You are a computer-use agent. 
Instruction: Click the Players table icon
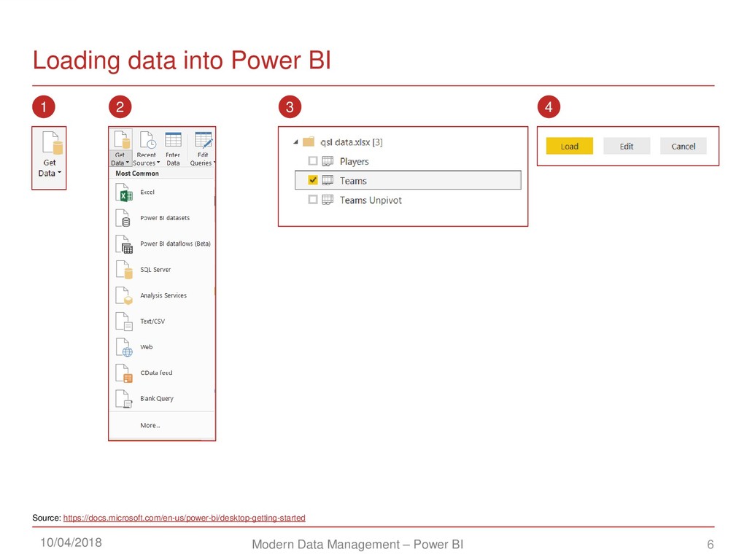point(328,161)
